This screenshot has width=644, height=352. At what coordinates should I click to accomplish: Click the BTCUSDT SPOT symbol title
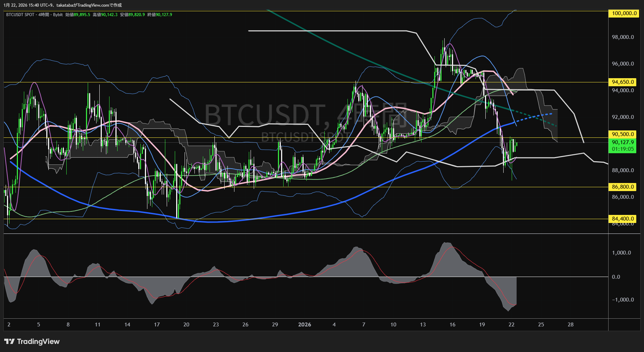(x=20, y=15)
